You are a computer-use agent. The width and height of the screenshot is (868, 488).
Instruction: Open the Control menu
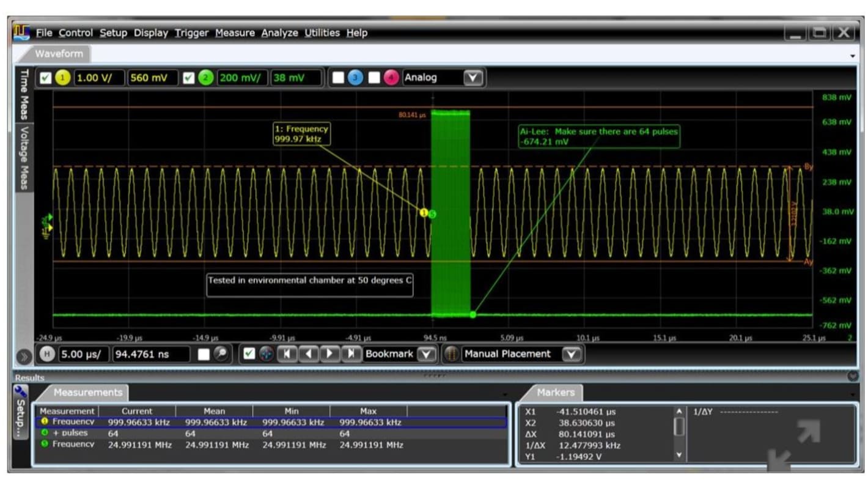coord(76,33)
